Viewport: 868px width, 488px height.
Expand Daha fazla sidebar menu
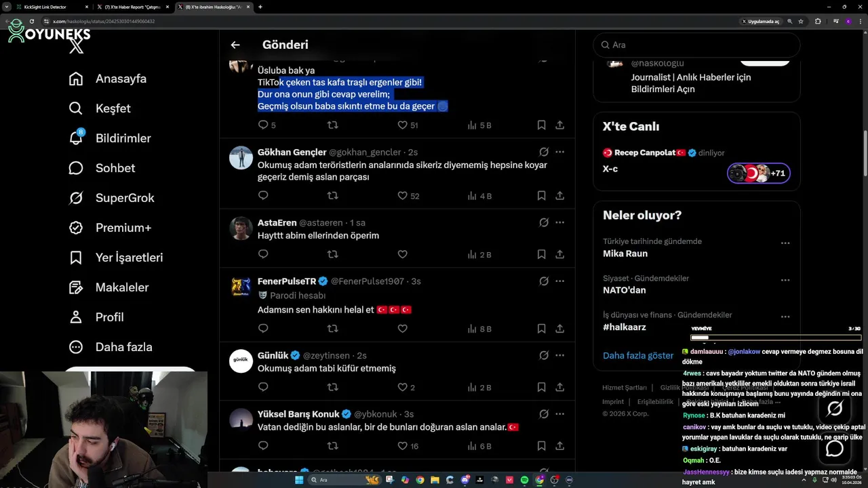111,347
